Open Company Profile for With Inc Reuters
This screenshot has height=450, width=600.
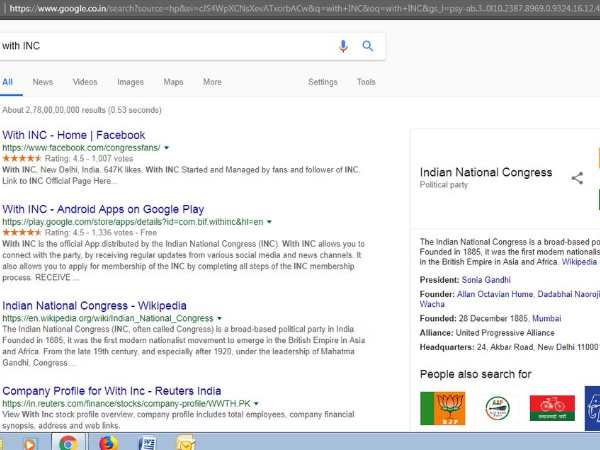[x=112, y=391]
